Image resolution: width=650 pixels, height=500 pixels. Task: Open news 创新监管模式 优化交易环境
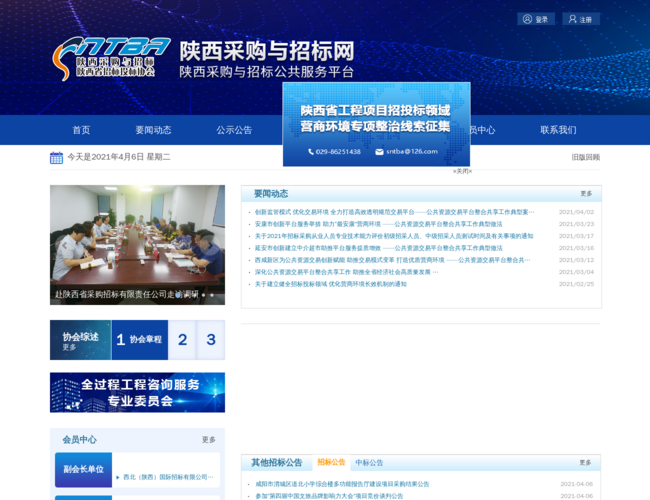tap(394, 212)
